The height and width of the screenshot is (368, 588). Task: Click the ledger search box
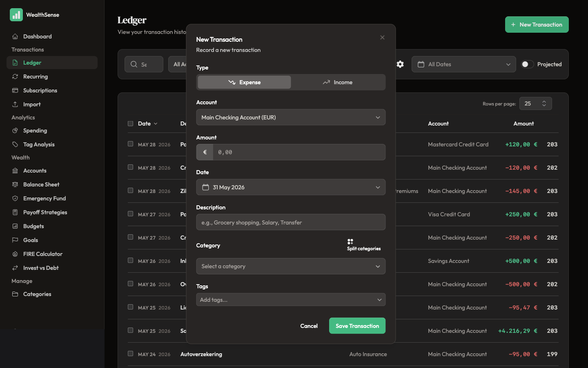[x=144, y=64]
